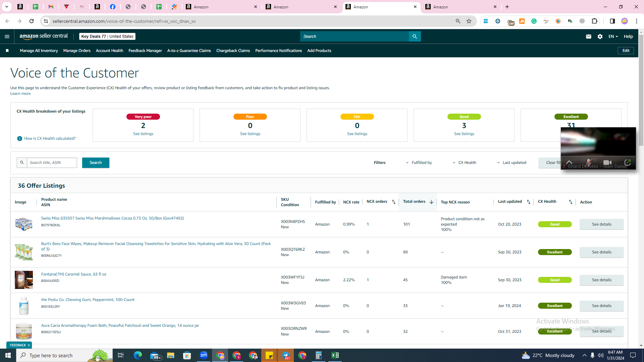This screenshot has width=644, height=362.
Task: Sort by Total orders down arrow
Action: [431, 202]
